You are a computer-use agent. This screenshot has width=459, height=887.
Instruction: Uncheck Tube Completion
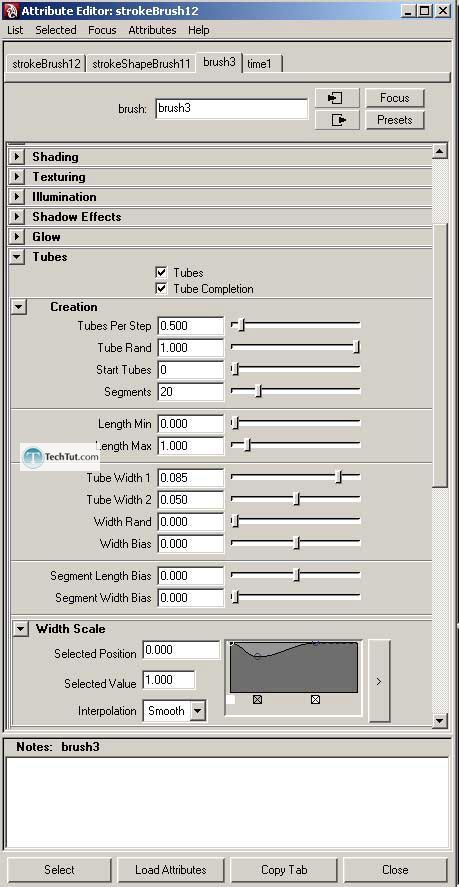(x=161, y=289)
